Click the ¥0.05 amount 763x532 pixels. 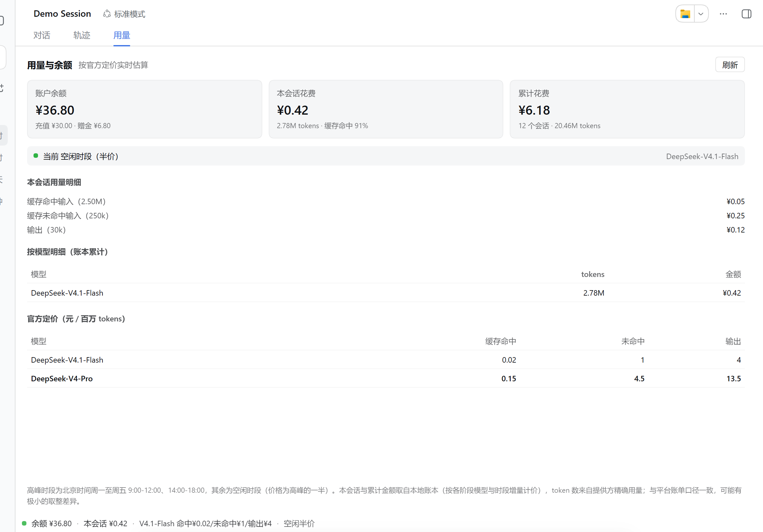[735, 202]
